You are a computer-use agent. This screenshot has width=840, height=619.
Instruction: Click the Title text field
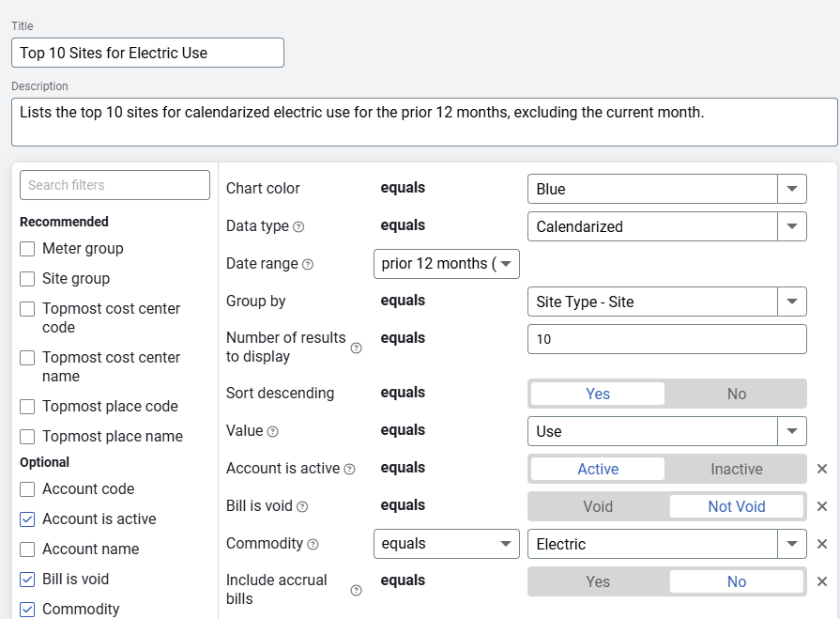tap(147, 53)
